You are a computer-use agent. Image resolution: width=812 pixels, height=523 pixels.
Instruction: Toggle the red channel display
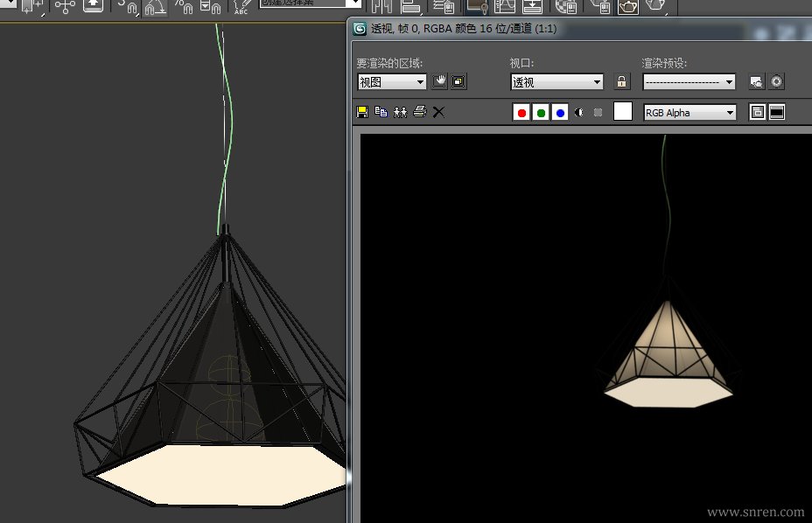pos(521,112)
